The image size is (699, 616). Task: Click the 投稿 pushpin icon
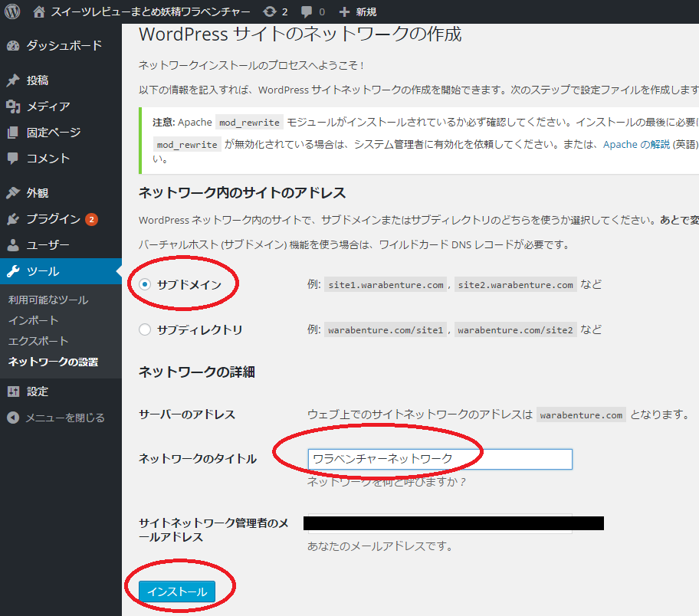click(x=13, y=80)
